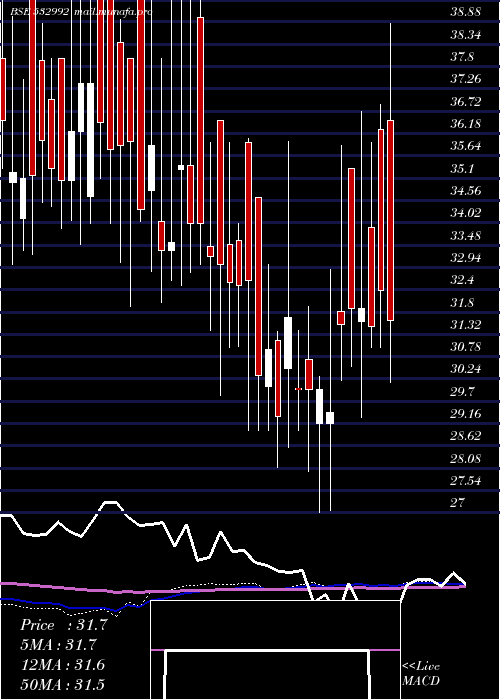
Task: Click the 27 price axis label
Action: (x=457, y=503)
